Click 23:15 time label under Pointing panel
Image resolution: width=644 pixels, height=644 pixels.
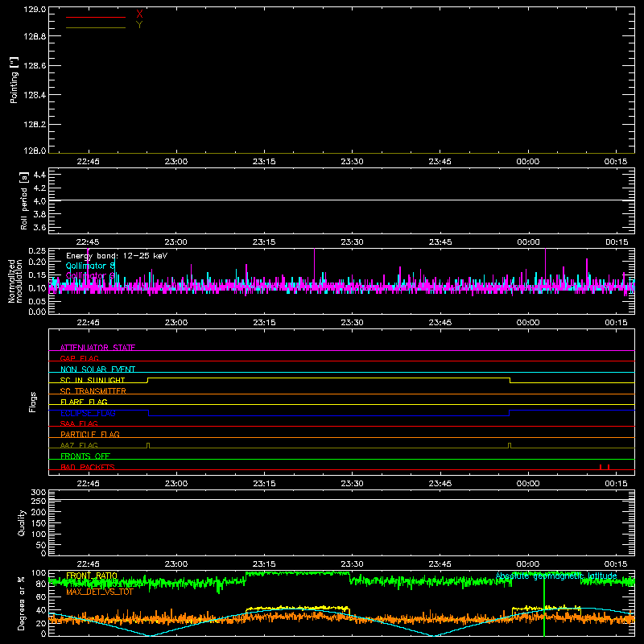pos(264,162)
